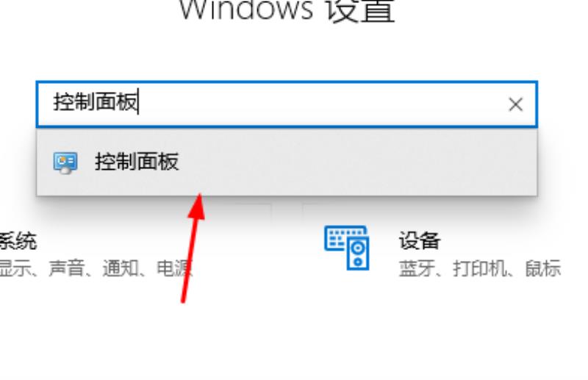Click empty area of the suggestion row
588x380 pixels.
click(x=356, y=162)
